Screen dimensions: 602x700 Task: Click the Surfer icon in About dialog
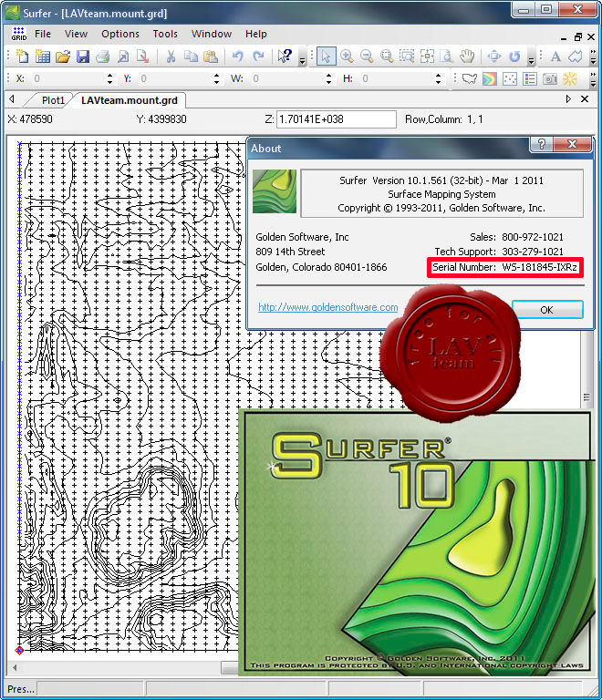(x=275, y=191)
